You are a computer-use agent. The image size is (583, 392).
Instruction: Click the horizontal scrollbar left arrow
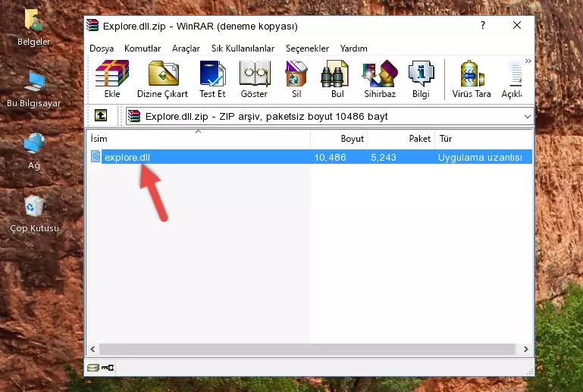click(x=93, y=349)
